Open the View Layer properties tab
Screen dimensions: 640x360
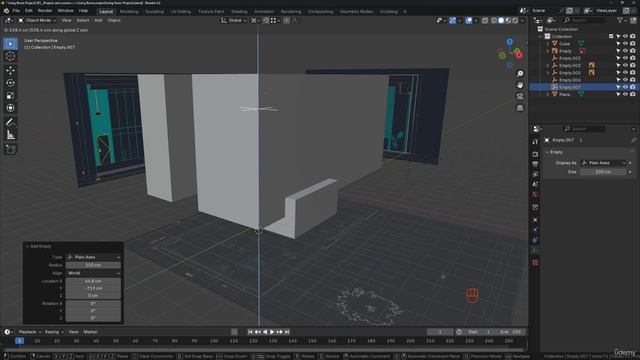(535, 174)
